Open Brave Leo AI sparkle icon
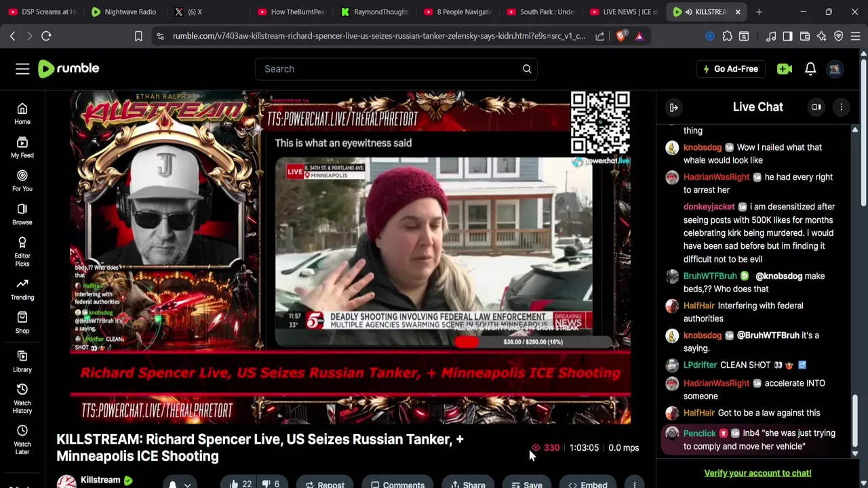 [x=822, y=36]
